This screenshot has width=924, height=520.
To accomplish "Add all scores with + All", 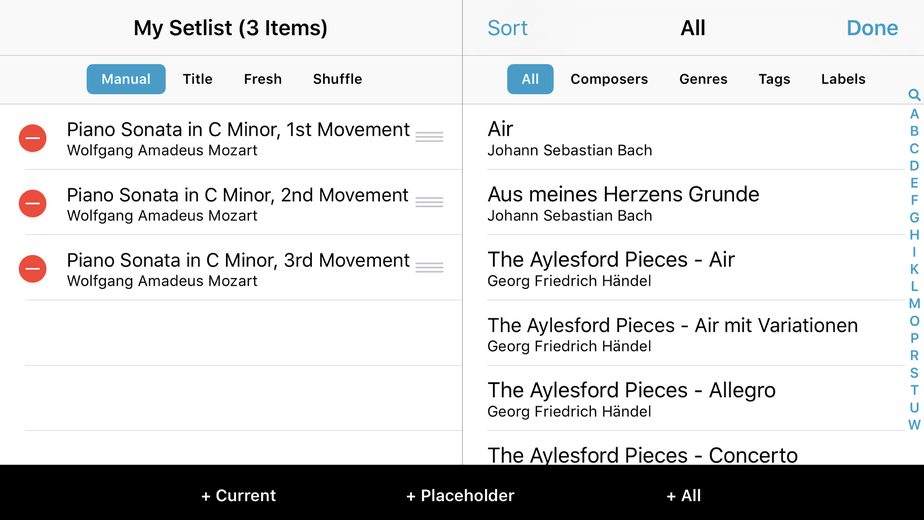I will pos(684,495).
